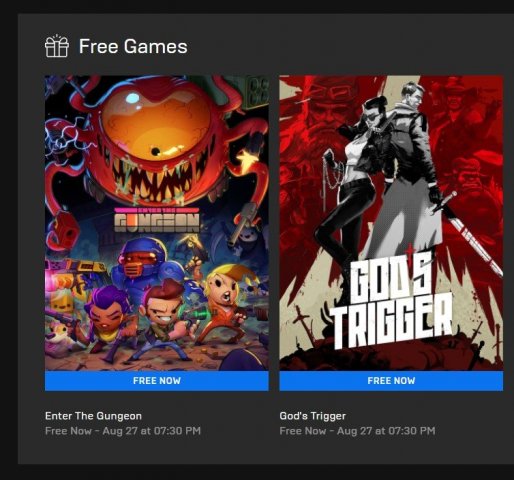Open the Free Games section heading

click(133, 46)
